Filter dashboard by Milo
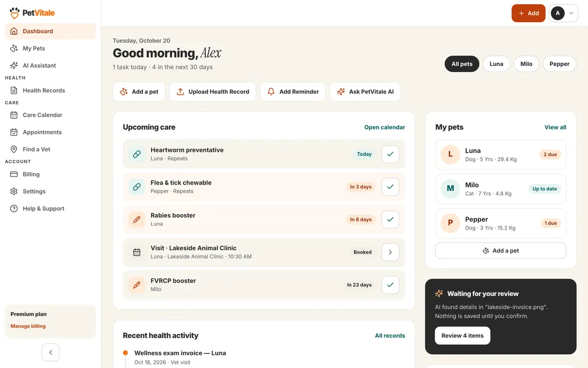This screenshot has height=368, width=588. pyautogui.click(x=526, y=64)
